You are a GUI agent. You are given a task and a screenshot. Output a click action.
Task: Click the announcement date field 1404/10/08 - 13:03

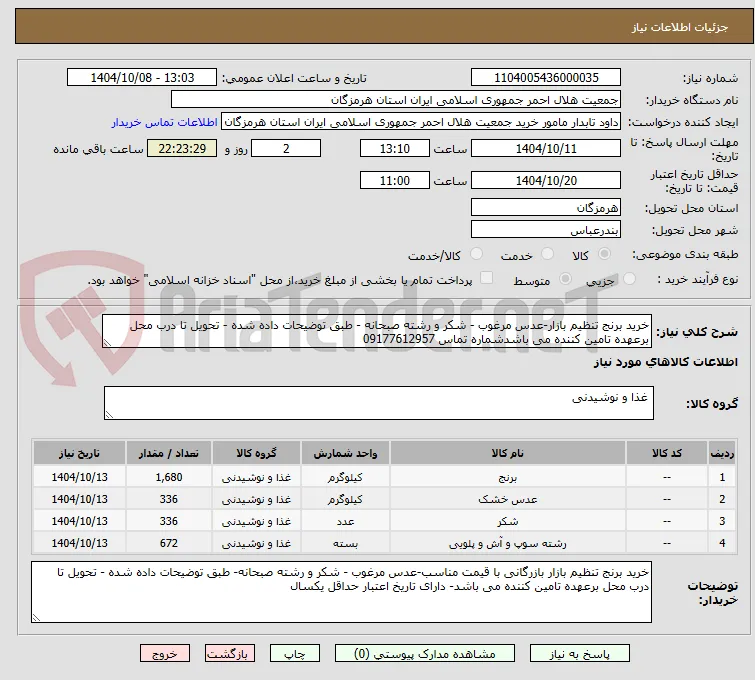click(x=142, y=78)
